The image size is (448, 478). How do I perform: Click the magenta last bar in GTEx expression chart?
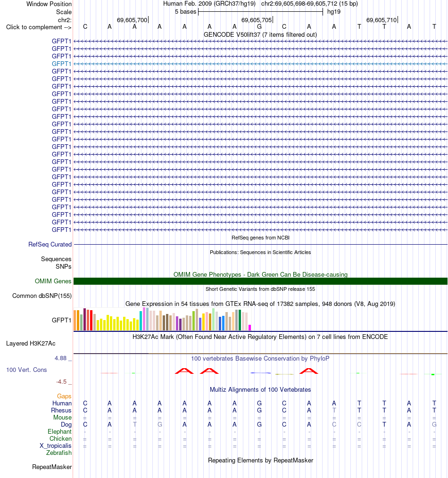click(x=250, y=328)
